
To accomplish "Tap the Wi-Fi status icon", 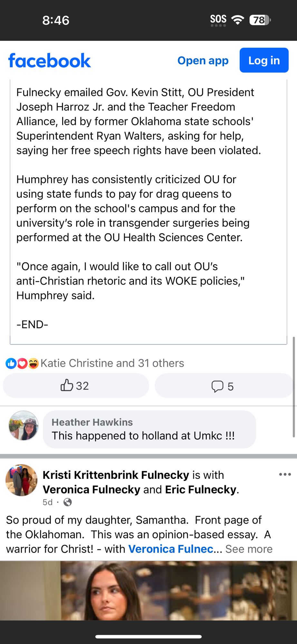I will (x=238, y=20).
